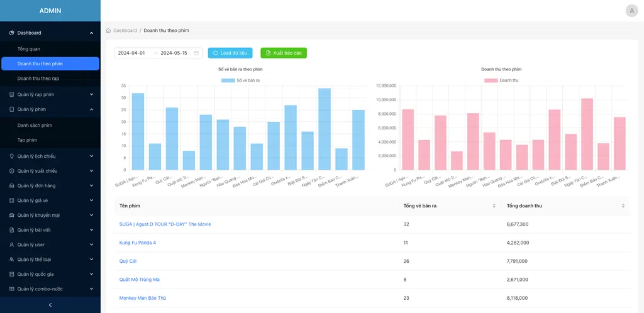This screenshot has width=644, height=313.
Task: Open the Quỷ Cái movie link
Action: [128, 261]
